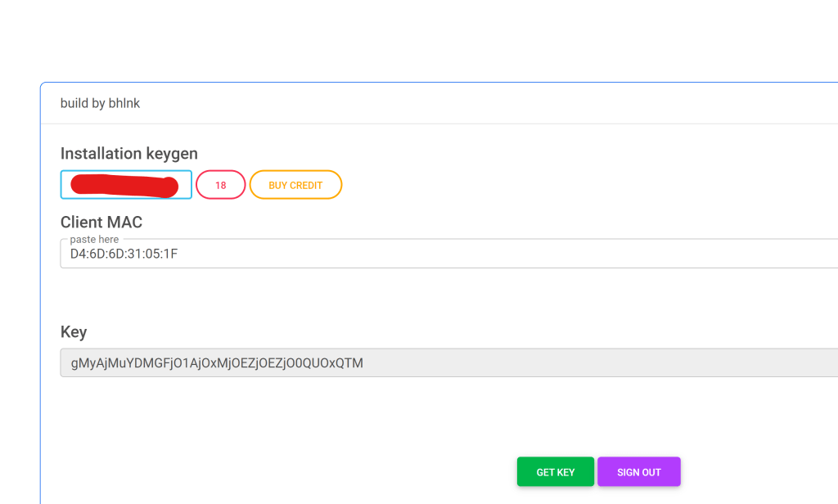Click the 'build by bhlnk' header text
838x504 pixels.
100,104
